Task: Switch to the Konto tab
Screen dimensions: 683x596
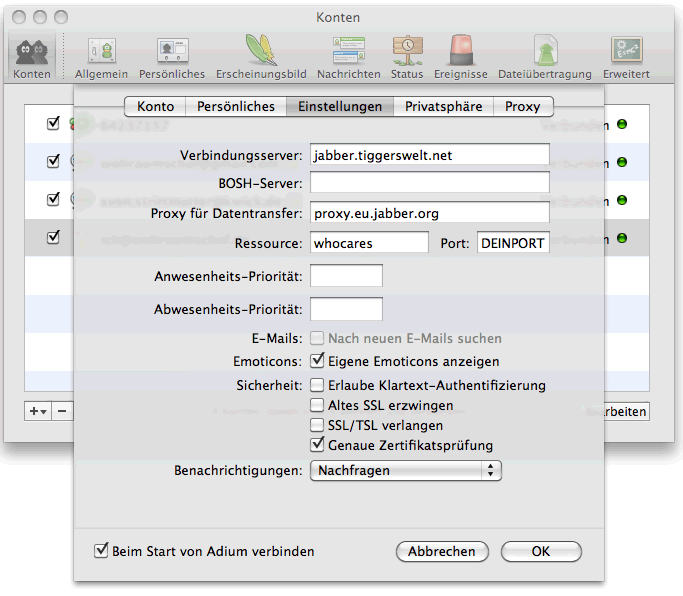Action: (x=156, y=107)
